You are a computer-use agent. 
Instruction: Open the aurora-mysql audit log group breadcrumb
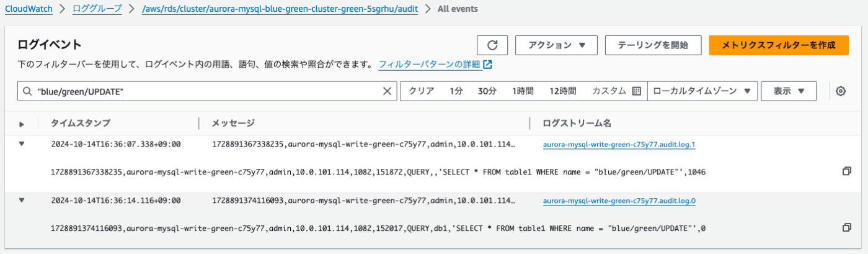278,9
